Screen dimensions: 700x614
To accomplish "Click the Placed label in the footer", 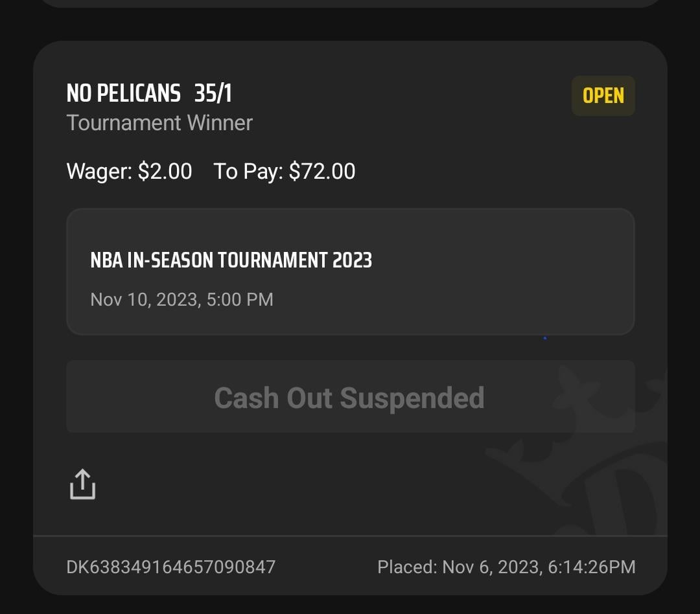I will (406, 567).
